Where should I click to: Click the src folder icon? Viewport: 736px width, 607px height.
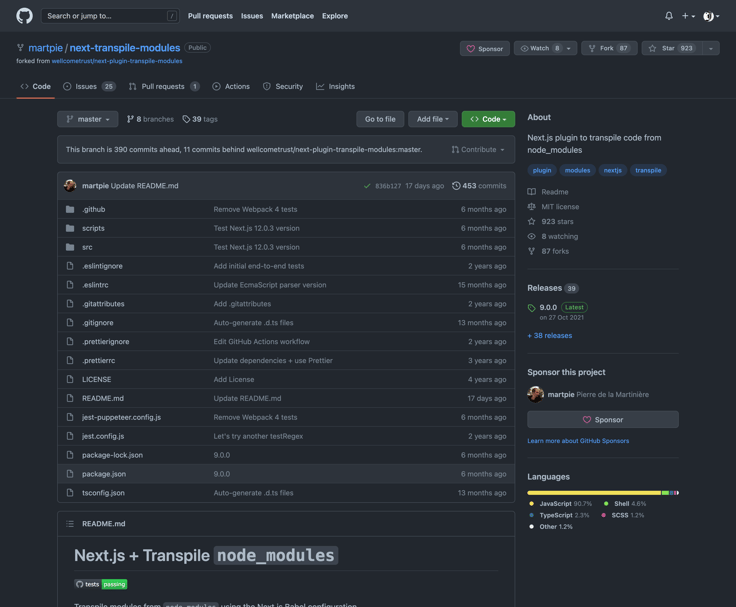tap(70, 247)
